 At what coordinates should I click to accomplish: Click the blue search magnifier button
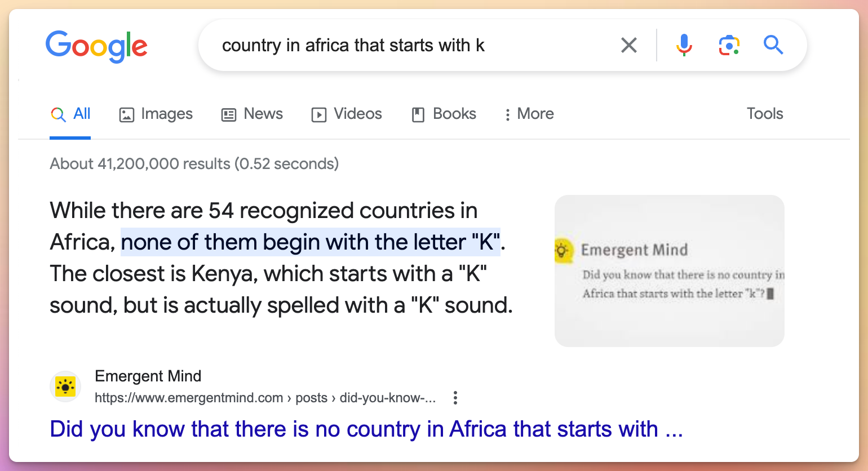tap(773, 45)
